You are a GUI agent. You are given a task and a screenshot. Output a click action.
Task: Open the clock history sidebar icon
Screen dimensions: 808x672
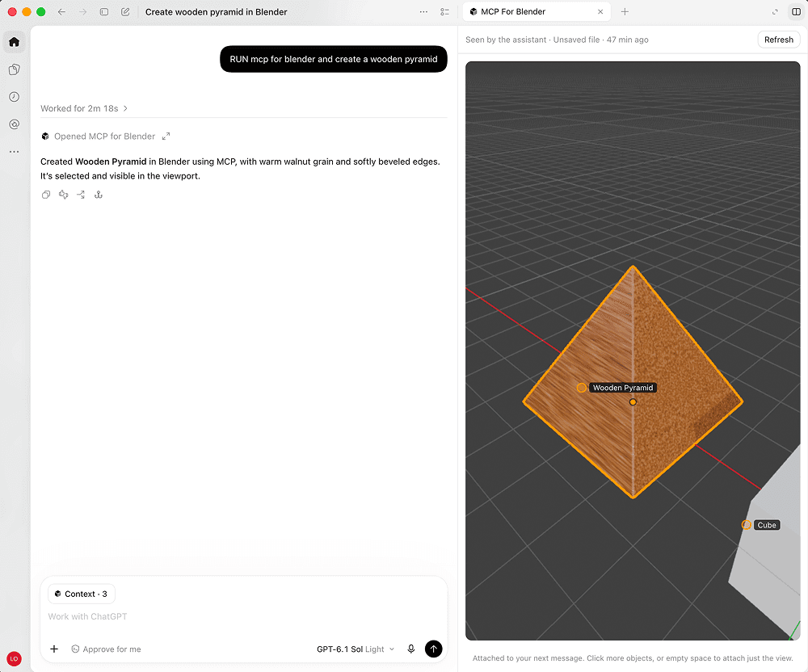coord(14,97)
